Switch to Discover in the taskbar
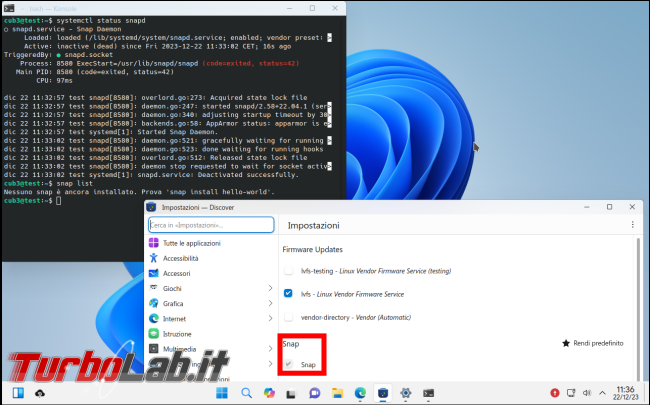 pyautogui.click(x=383, y=393)
